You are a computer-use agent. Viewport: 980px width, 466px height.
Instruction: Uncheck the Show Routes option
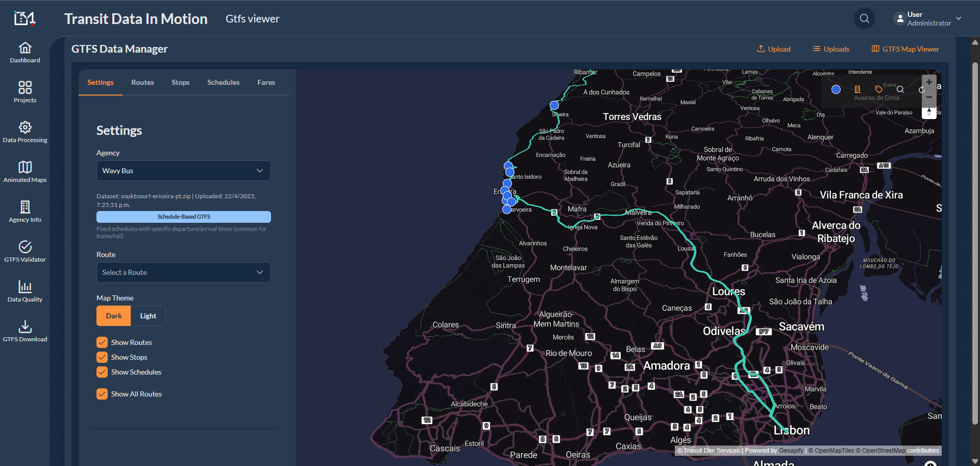(x=102, y=342)
